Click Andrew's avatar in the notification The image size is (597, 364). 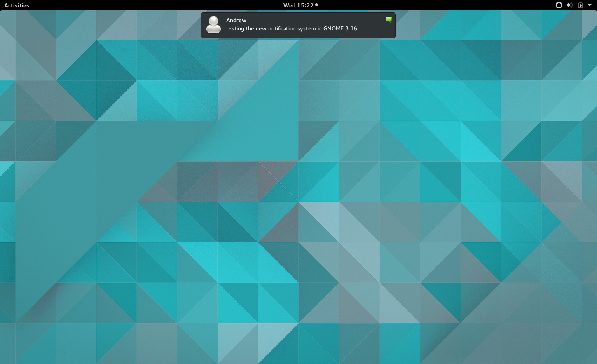(213, 25)
